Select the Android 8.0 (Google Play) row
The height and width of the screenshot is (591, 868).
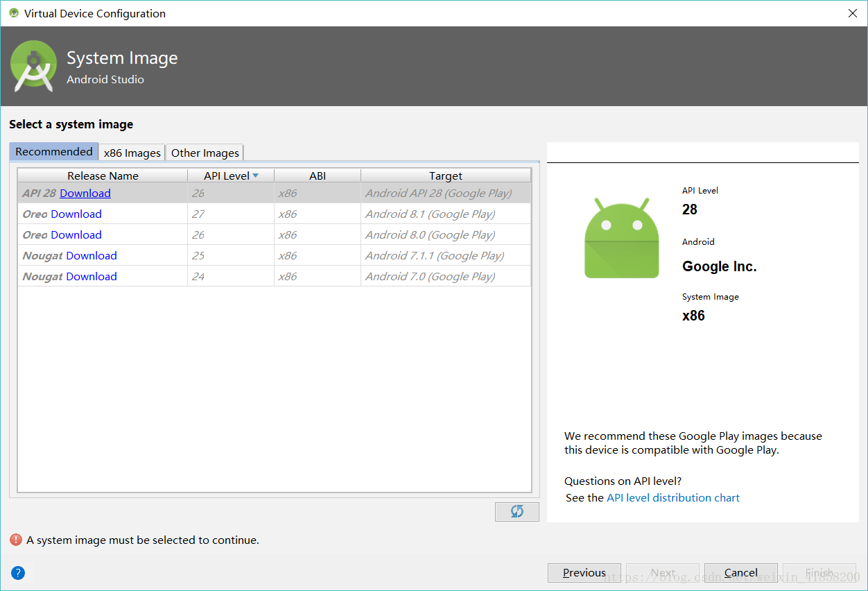275,234
